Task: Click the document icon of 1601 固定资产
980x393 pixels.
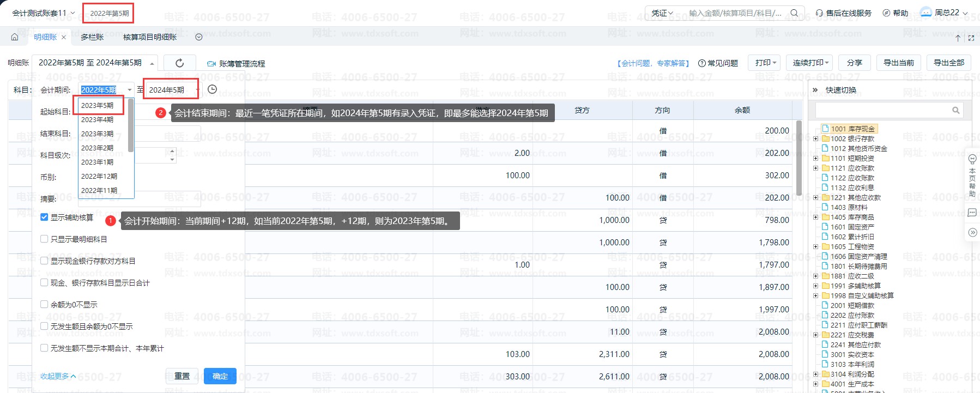Action: click(825, 227)
